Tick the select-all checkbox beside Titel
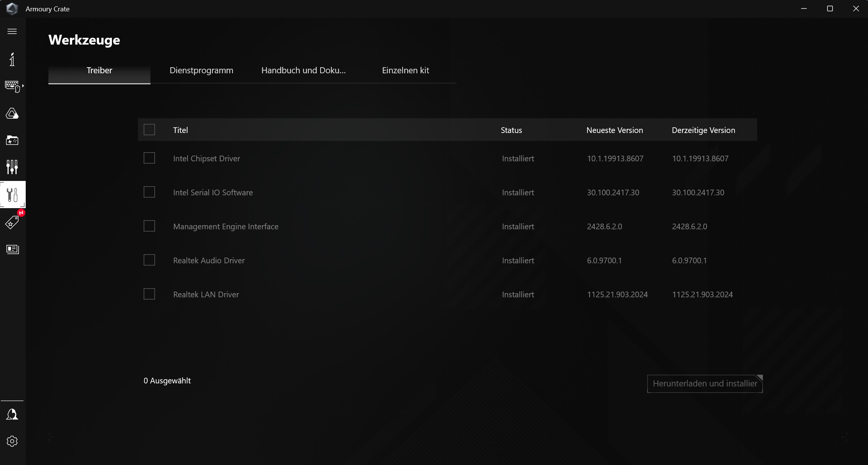 [149, 130]
